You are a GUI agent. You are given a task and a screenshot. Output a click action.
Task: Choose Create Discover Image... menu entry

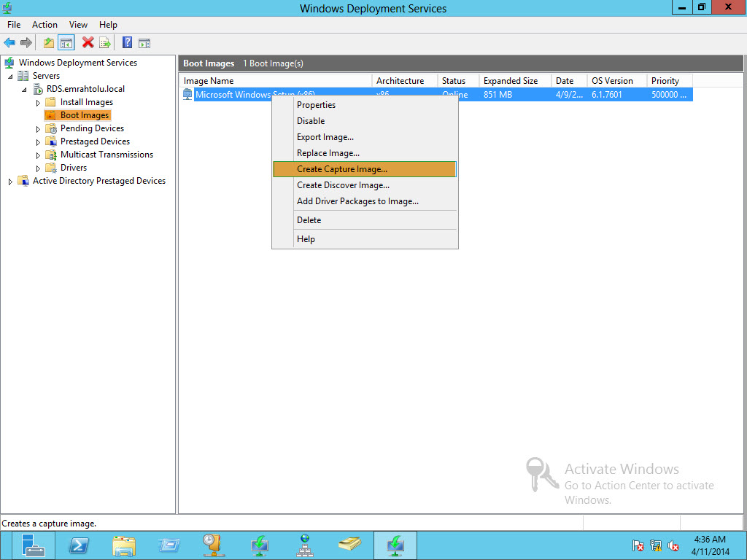tap(365, 185)
